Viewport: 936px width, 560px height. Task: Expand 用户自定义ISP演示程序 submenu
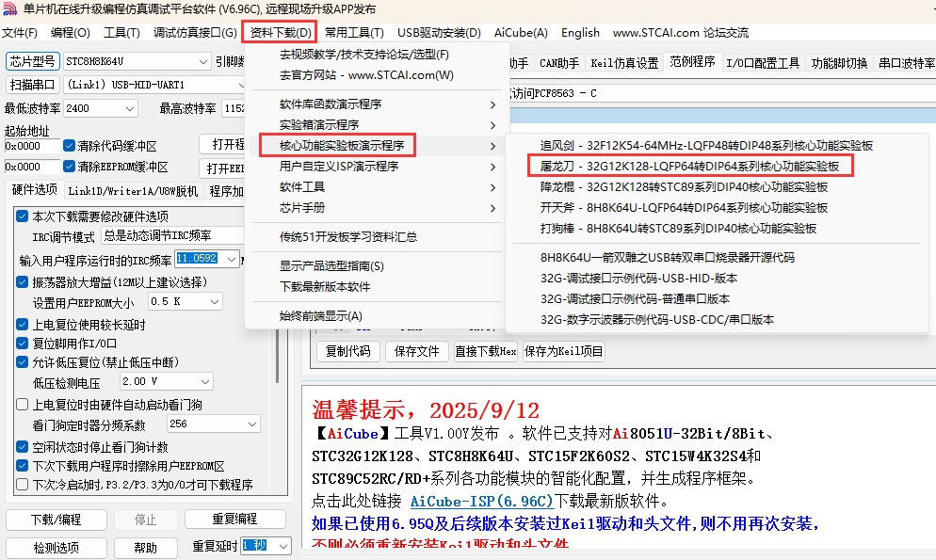(376, 167)
